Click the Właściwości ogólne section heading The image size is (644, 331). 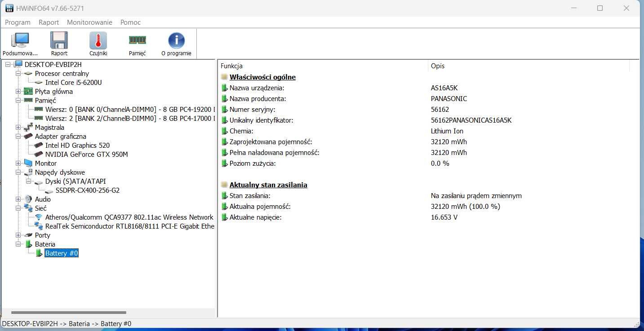pos(262,77)
